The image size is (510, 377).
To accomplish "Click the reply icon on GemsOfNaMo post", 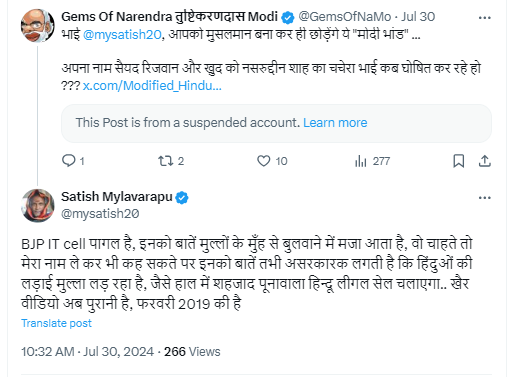I will click(69, 161).
